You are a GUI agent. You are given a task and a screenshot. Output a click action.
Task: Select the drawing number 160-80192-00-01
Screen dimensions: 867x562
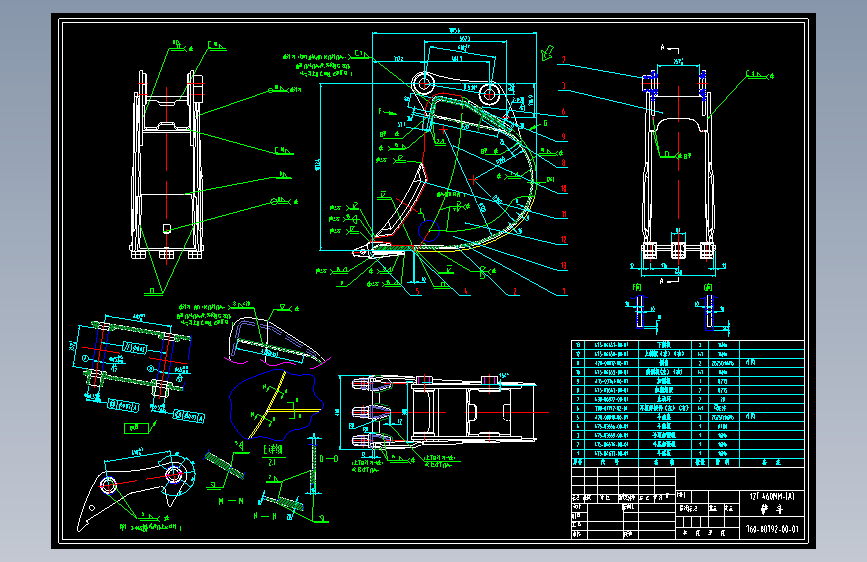[x=772, y=529]
